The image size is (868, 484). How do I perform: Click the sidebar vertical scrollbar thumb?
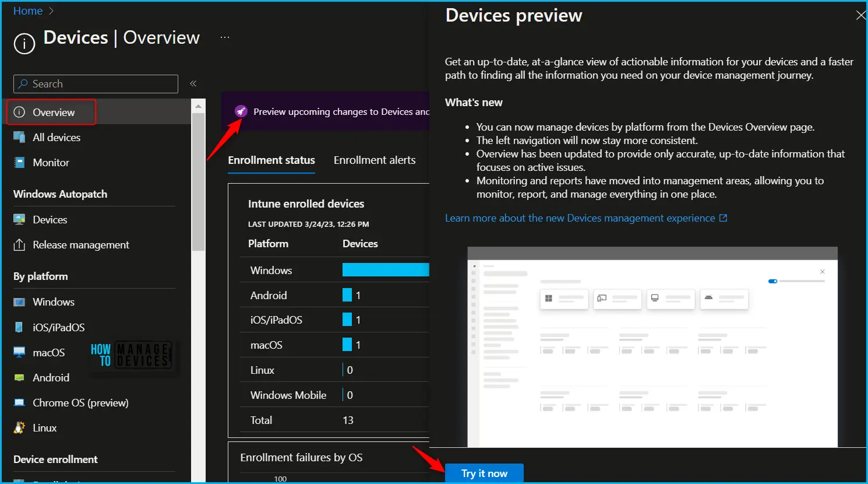pos(198,182)
